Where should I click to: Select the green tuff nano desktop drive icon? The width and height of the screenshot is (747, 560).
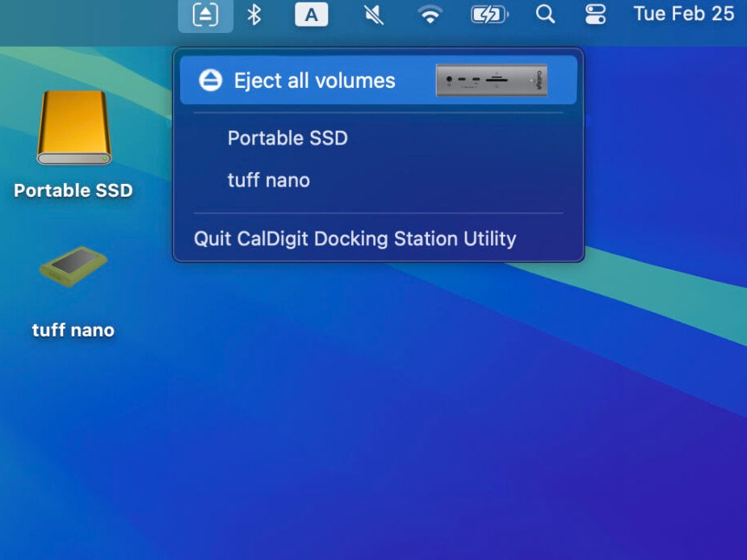(73, 266)
